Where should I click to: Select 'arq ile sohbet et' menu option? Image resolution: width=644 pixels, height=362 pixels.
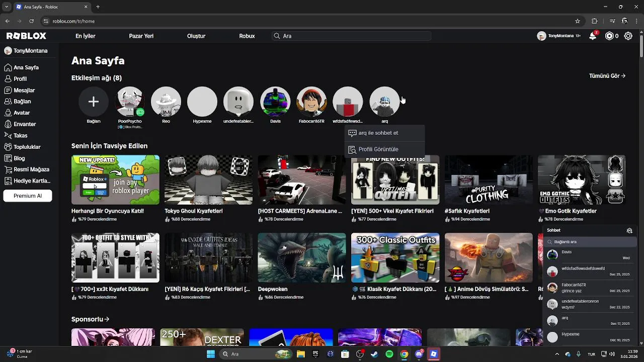pyautogui.click(x=385, y=133)
